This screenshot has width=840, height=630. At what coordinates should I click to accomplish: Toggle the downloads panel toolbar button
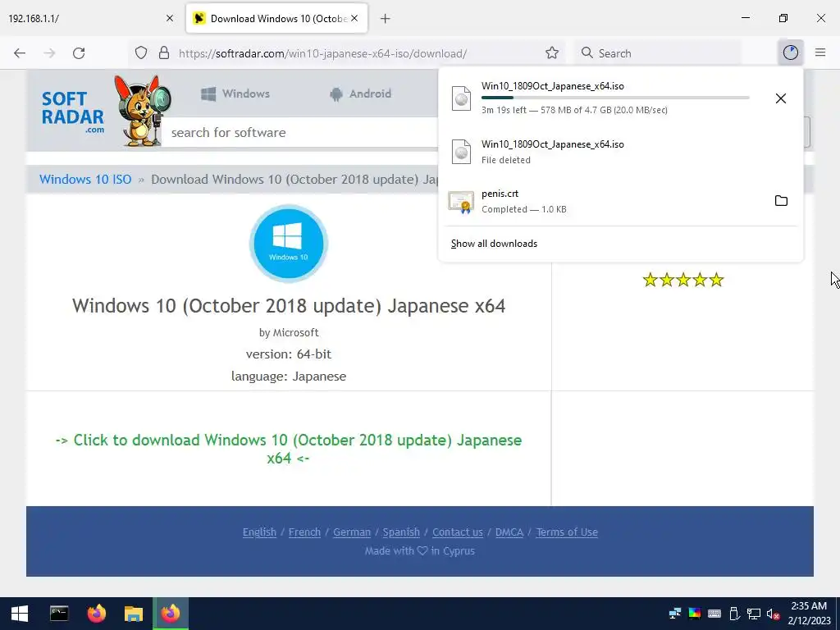click(790, 52)
